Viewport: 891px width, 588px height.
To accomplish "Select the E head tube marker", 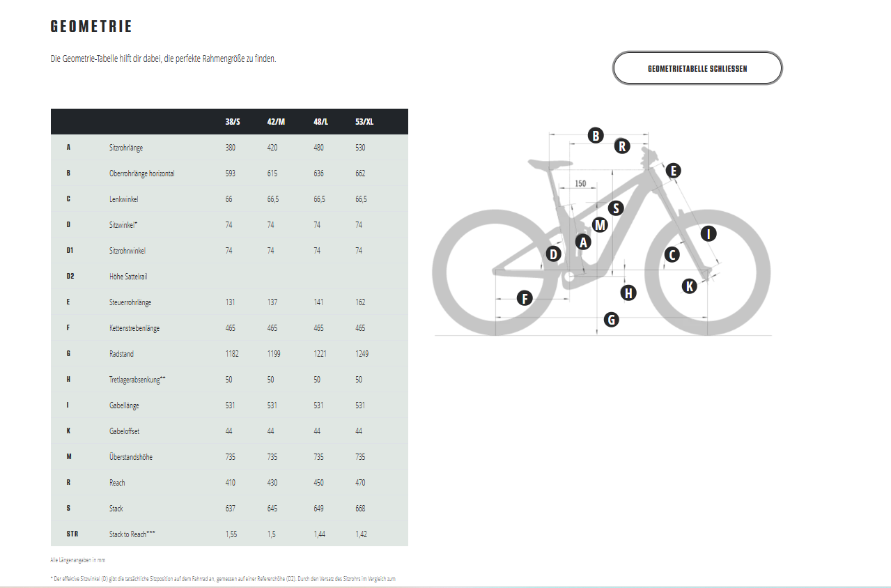I will click(x=672, y=170).
